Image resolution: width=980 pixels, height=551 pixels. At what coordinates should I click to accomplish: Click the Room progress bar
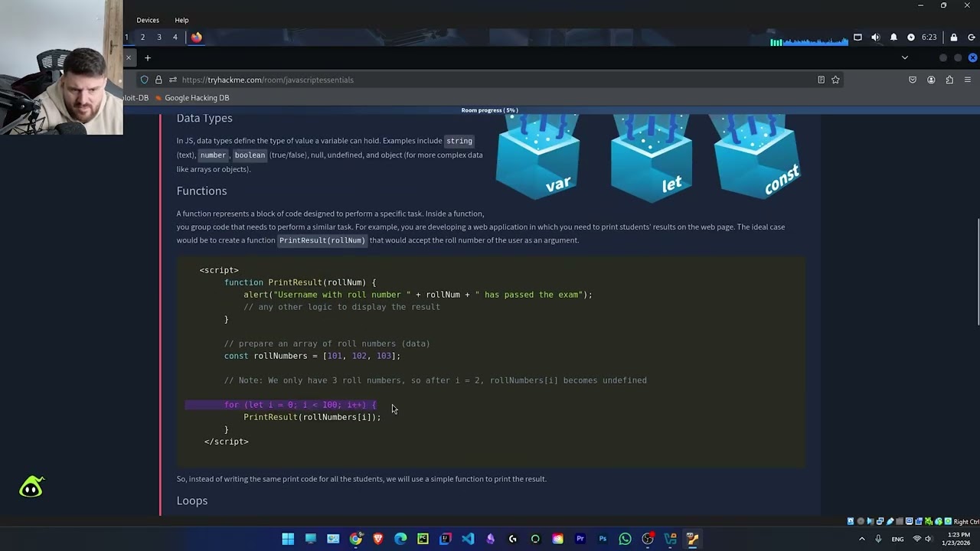coord(490,110)
